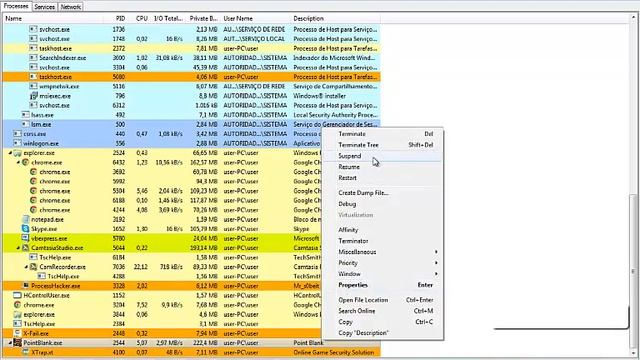Open the Window submenu

382,274
